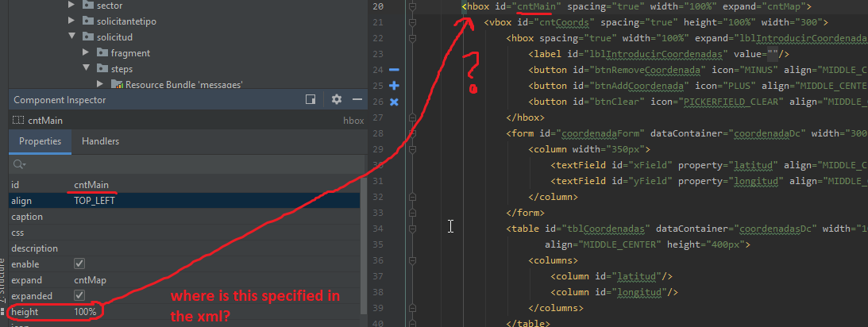Screen dimensions: 868x327
Task: Select the caption property row
Action: tap(184, 217)
